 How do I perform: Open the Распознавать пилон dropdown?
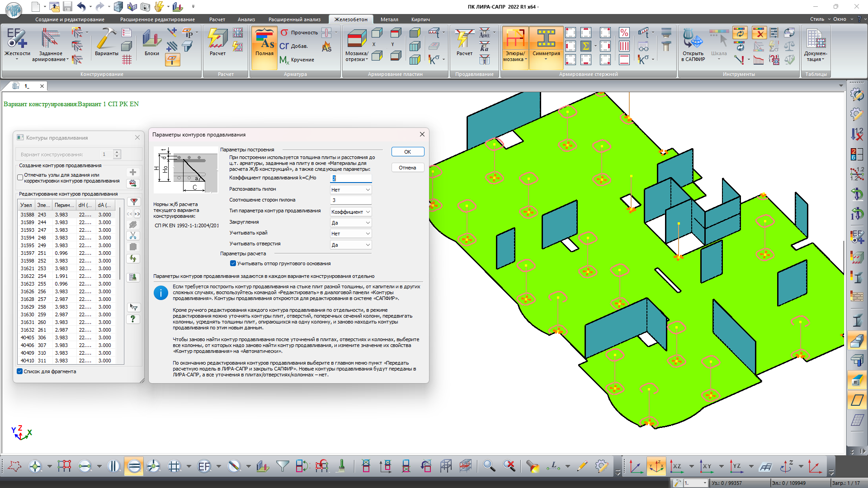(x=351, y=190)
